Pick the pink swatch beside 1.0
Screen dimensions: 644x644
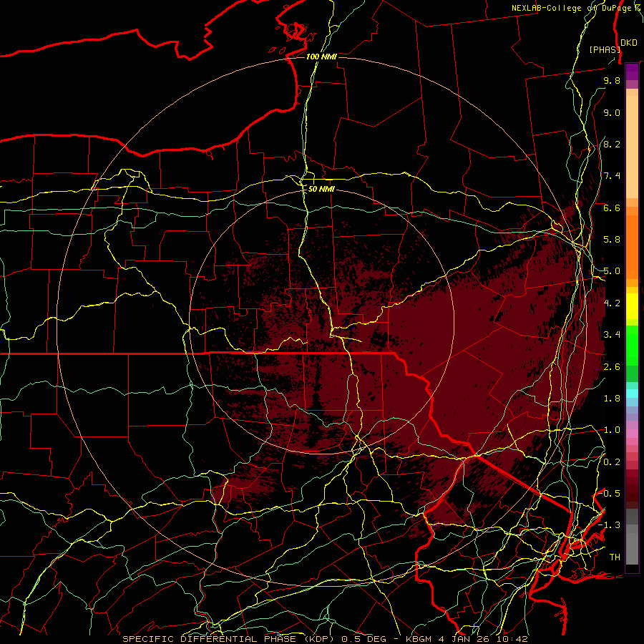click(x=632, y=434)
